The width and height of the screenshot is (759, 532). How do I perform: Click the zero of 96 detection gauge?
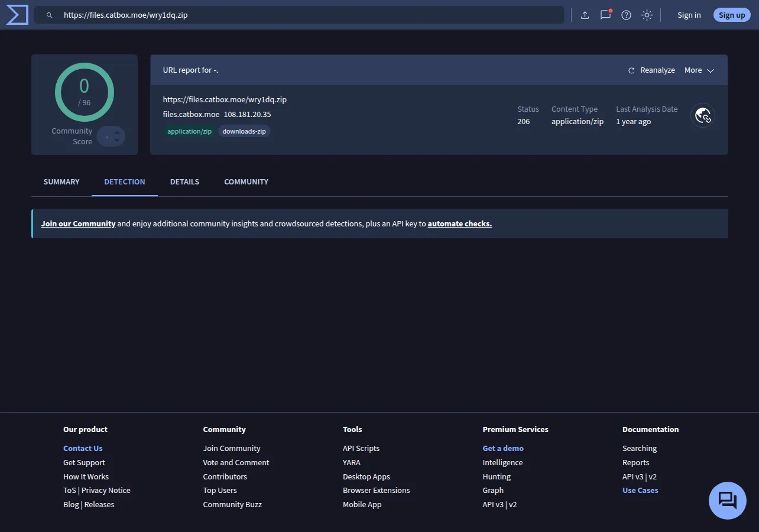(x=85, y=92)
